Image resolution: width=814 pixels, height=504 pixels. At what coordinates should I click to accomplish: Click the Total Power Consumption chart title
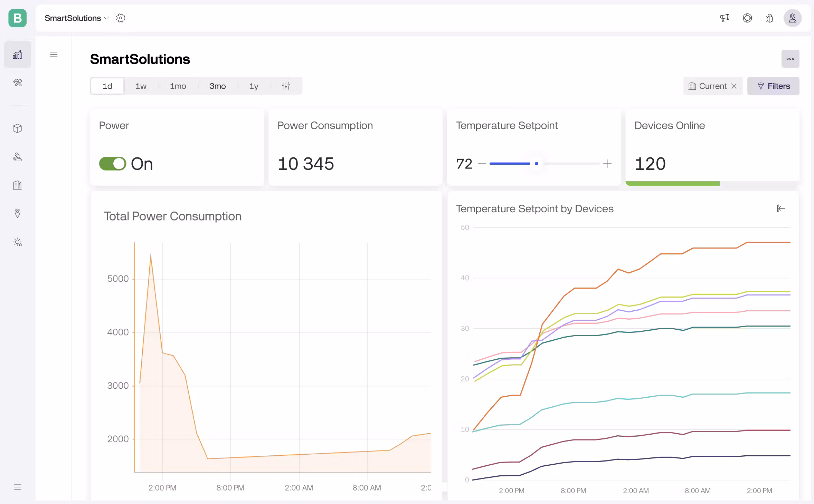173,216
